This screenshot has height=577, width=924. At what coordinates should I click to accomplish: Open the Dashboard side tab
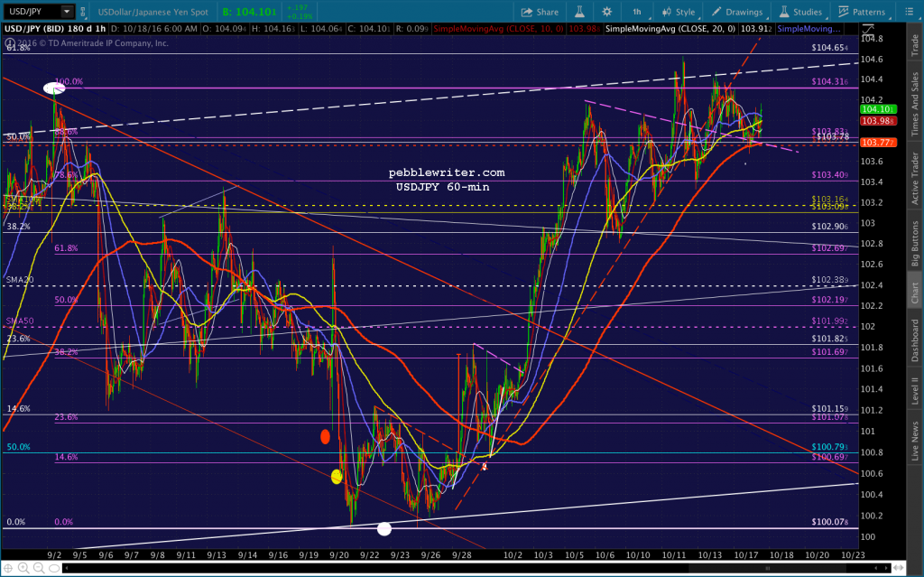915,340
